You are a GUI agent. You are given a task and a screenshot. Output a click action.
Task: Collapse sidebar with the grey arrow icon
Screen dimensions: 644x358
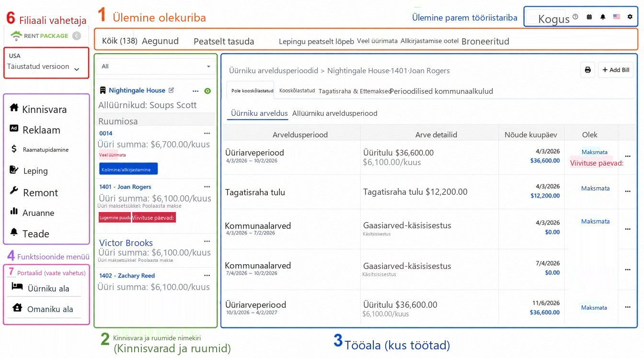[x=77, y=35]
